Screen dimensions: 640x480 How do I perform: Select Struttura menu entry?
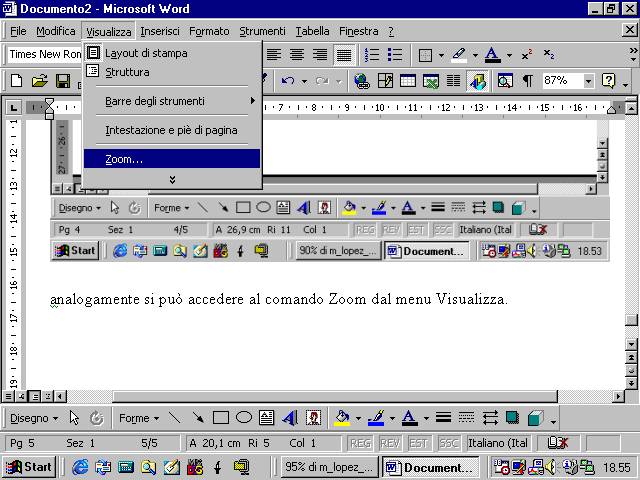click(x=172, y=72)
